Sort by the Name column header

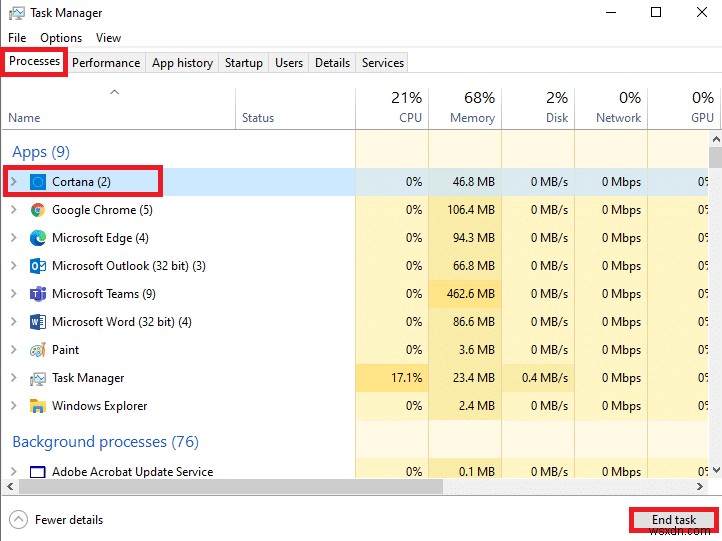tap(119, 109)
